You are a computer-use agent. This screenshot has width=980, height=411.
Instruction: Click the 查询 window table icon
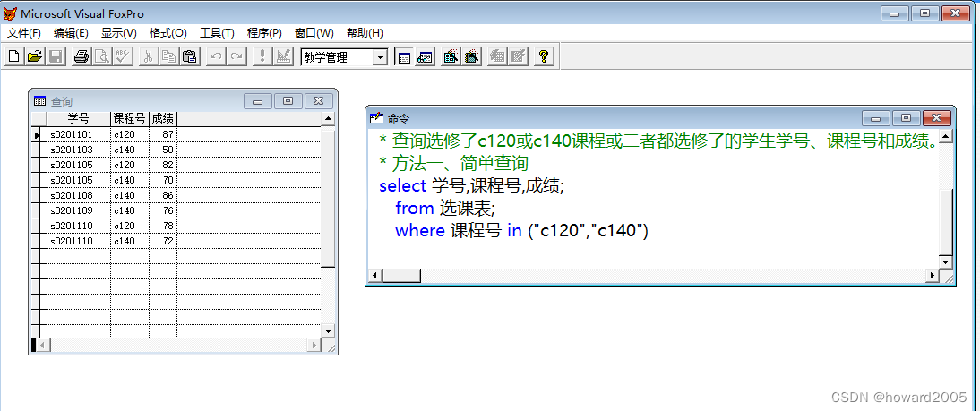[39, 101]
